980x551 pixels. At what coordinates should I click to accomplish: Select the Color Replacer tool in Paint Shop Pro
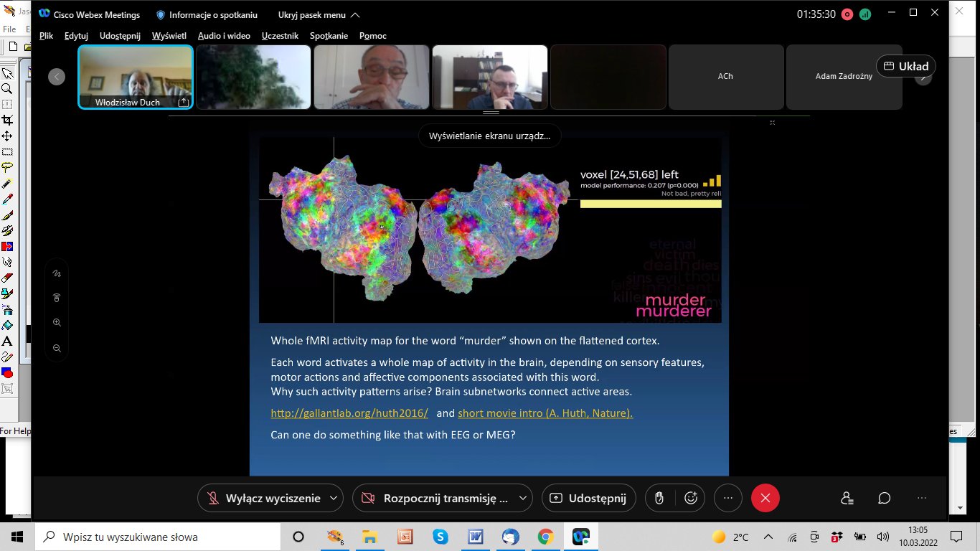(x=7, y=246)
